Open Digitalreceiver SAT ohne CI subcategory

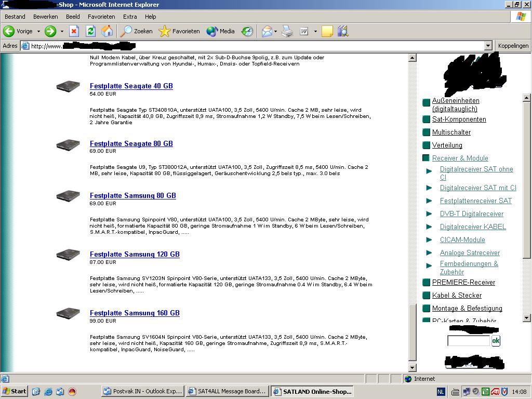pyautogui.click(x=476, y=173)
